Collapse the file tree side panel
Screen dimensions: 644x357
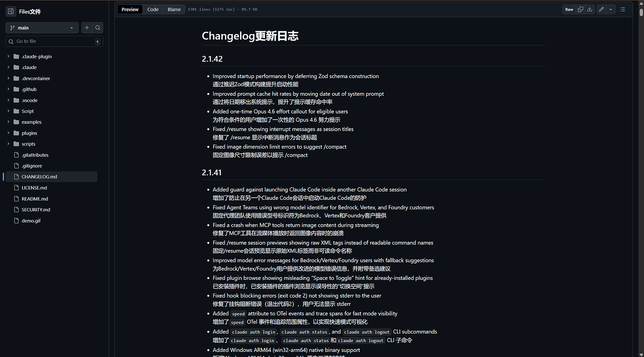[x=11, y=11]
